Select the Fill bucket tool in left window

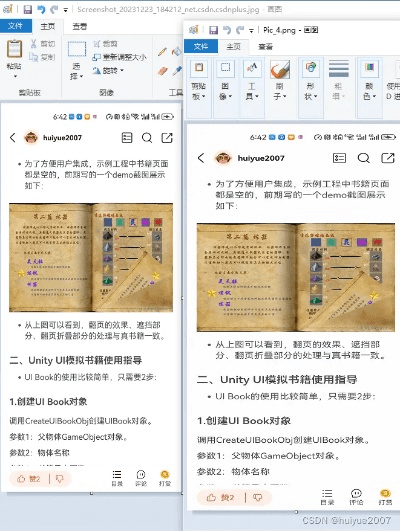pos(176,51)
